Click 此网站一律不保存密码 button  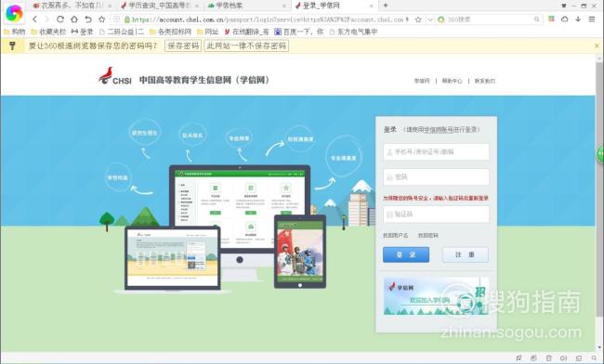coord(246,45)
